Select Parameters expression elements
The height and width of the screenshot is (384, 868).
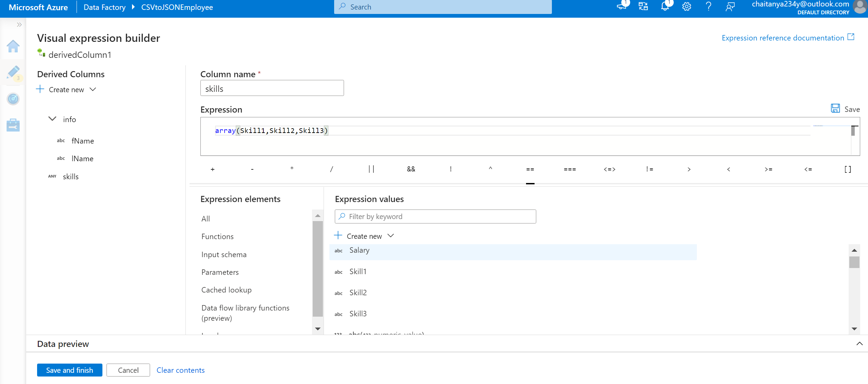click(220, 272)
